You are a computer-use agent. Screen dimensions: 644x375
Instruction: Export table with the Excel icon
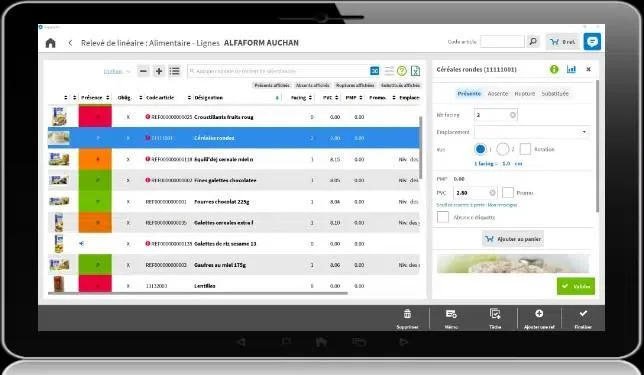coord(415,71)
